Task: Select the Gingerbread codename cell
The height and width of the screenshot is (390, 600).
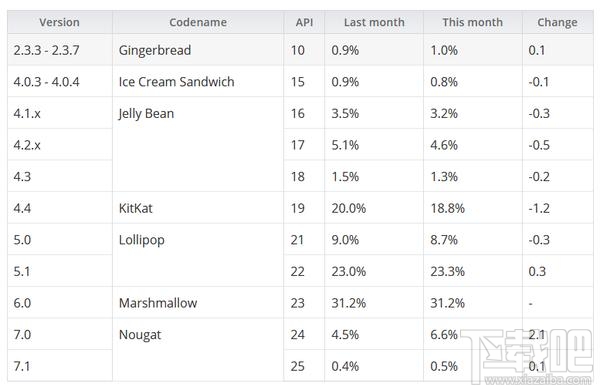Action: (198, 50)
